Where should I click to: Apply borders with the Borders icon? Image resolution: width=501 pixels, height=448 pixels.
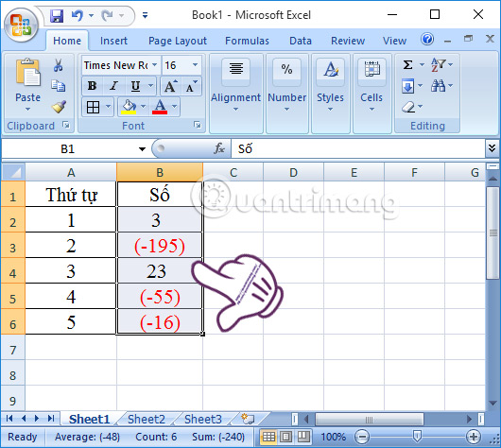(93, 107)
